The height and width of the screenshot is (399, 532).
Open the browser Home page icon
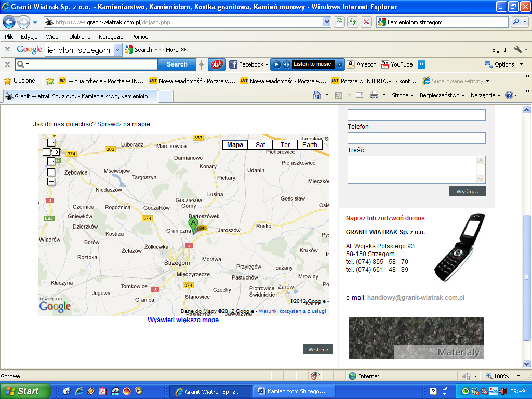click(x=317, y=95)
